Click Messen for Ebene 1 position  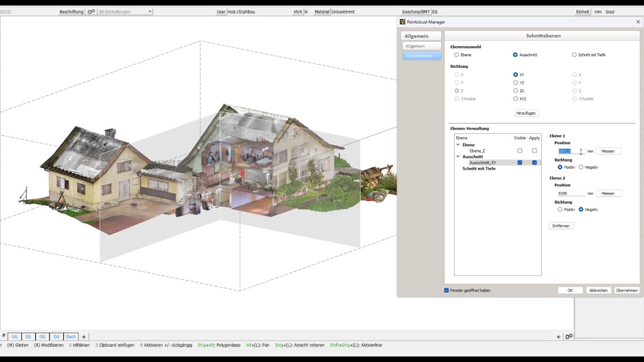608,151
